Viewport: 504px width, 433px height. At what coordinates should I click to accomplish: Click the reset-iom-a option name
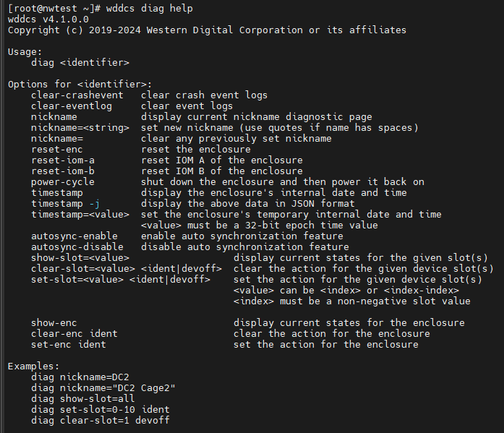tap(62, 160)
